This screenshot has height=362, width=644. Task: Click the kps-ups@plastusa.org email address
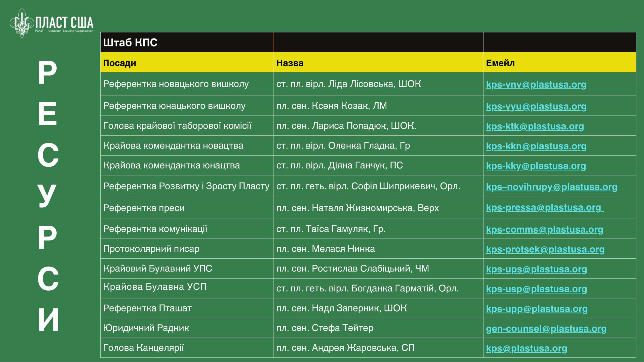tap(536, 269)
